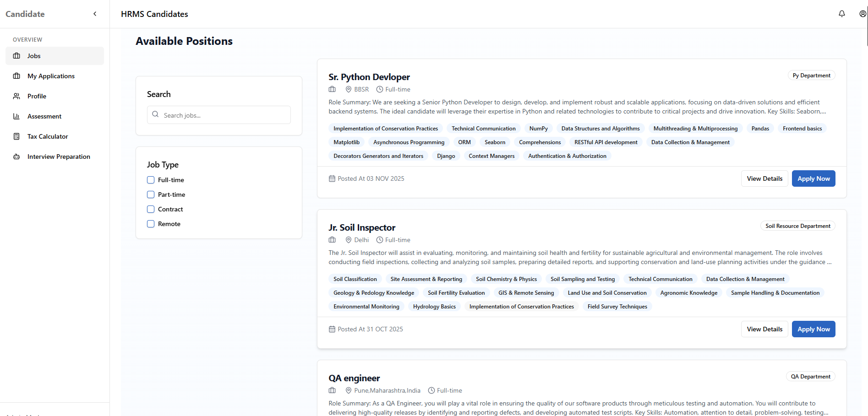
Task: View Details of Jr. Soil Inspector
Action: [764, 329]
